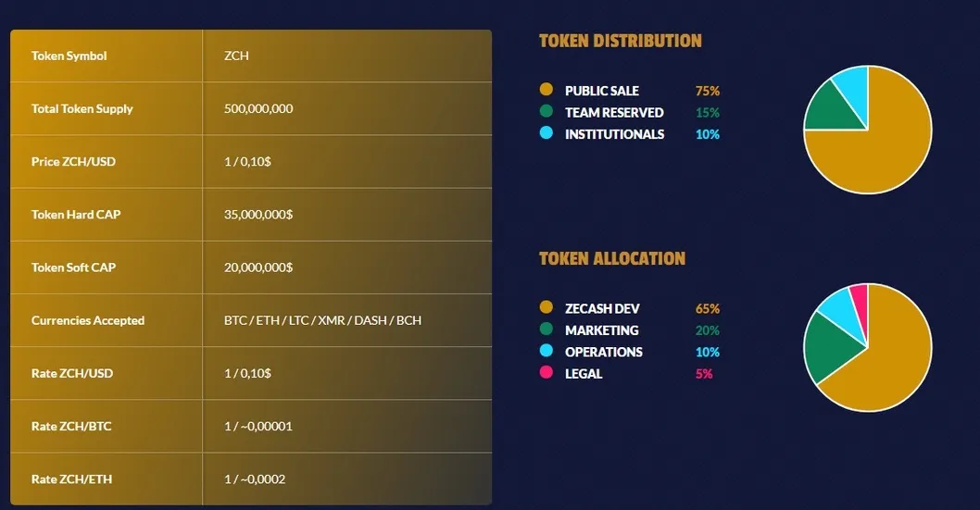Select the Token Allocation pie chart
The image size is (980, 510).
[x=868, y=348]
